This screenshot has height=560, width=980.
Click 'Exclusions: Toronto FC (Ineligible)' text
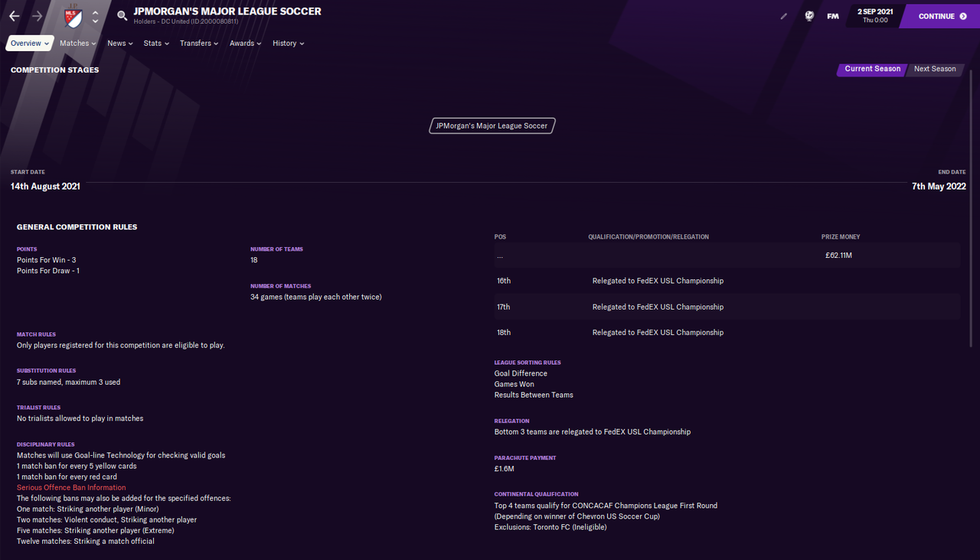(x=550, y=527)
